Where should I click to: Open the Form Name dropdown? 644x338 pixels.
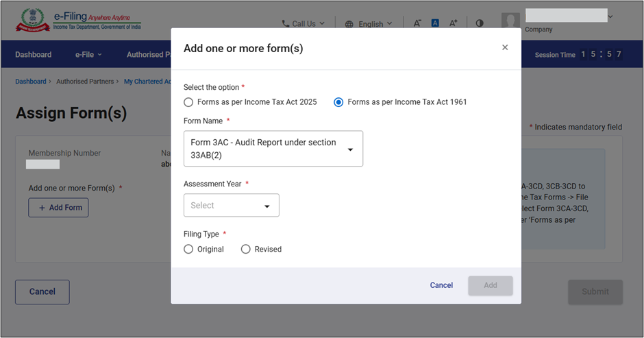pos(273,149)
